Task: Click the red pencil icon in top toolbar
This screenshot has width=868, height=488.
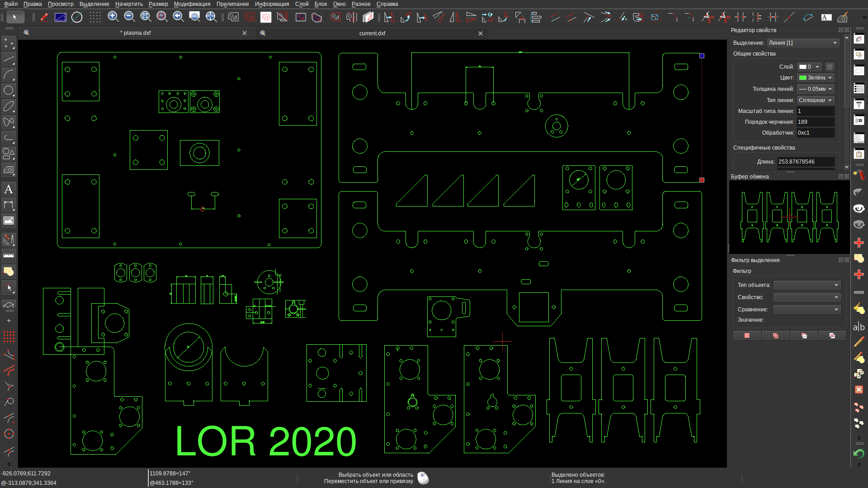Action: (x=44, y=17)
